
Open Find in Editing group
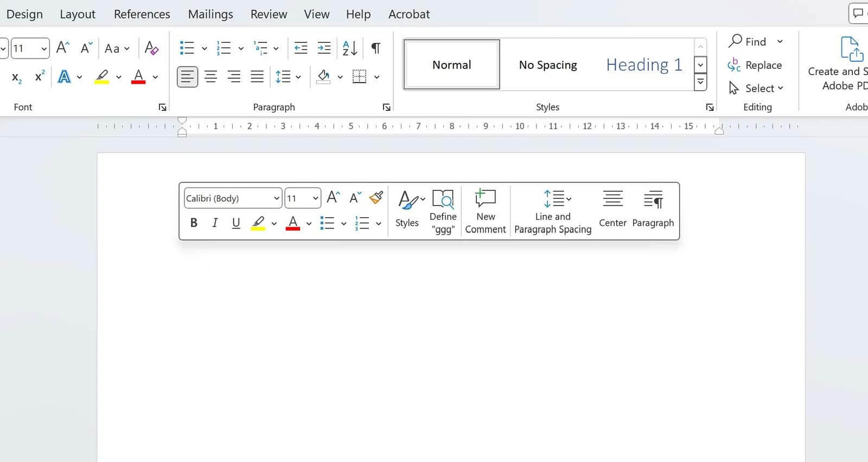coord(748,41)
